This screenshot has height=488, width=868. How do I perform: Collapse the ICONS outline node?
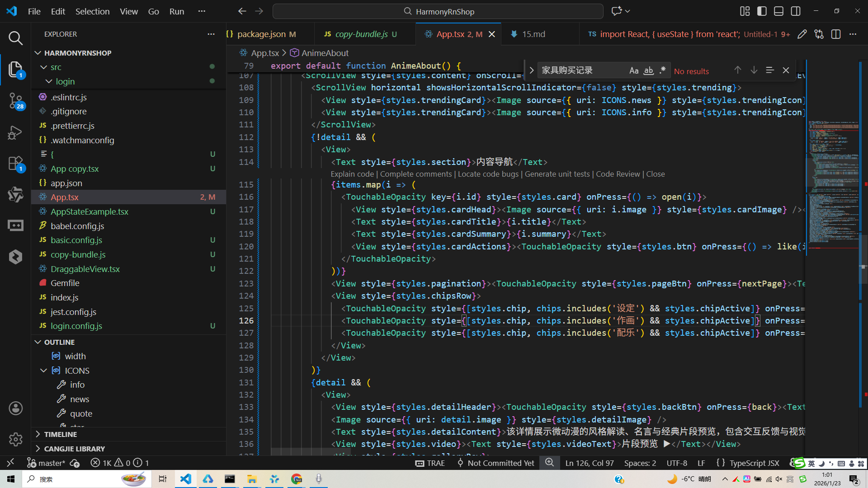tap(44, 371)
